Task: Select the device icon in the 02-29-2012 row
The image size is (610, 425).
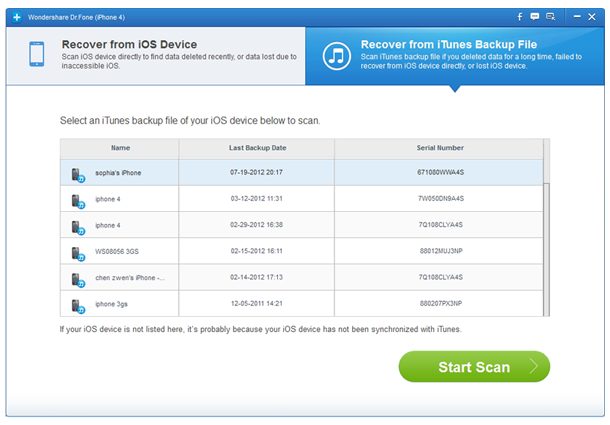Action: coord(78,228)
